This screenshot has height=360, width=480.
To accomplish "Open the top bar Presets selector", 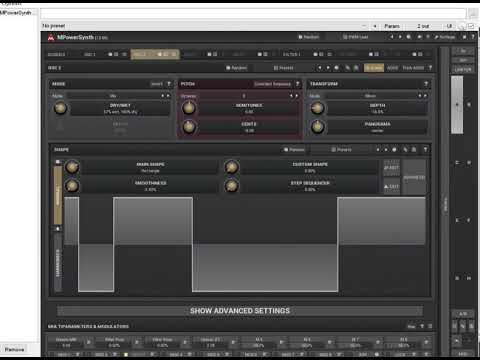I will click(x=355, y=37).
